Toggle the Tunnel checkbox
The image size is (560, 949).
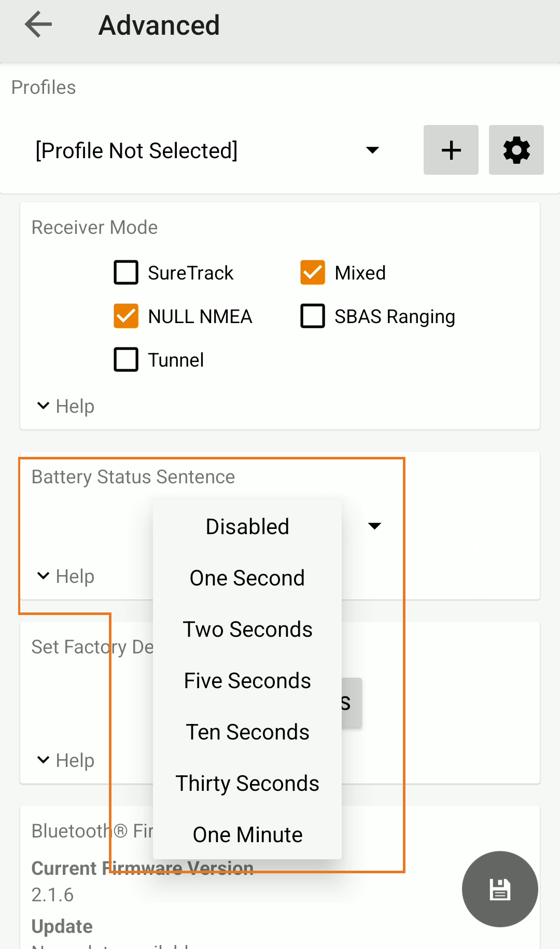(x=126, y=360)
